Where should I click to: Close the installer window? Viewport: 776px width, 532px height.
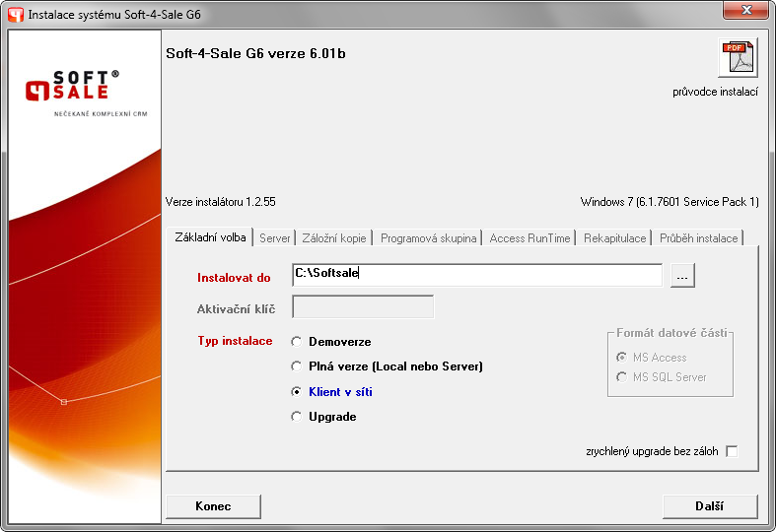click(746, 10)
